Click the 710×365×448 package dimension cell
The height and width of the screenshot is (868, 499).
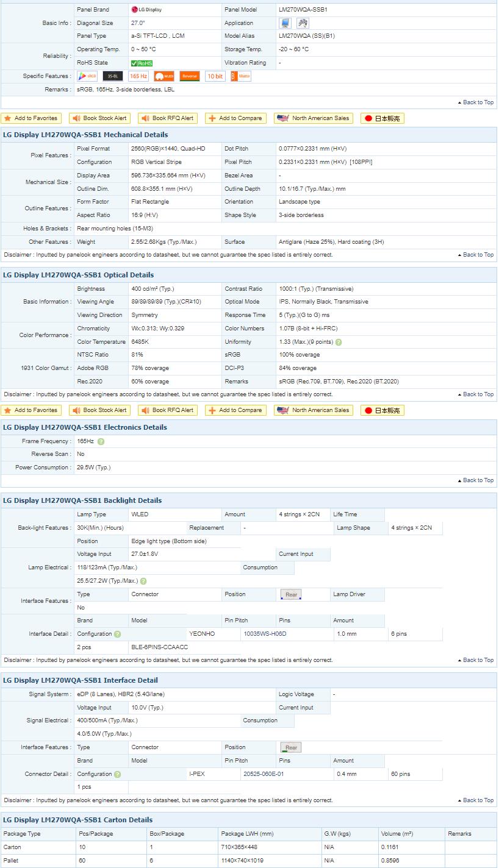tap(270, 847)
